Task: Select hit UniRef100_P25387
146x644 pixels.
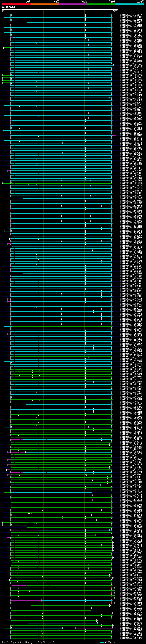Action: click(x=131, y=15)
